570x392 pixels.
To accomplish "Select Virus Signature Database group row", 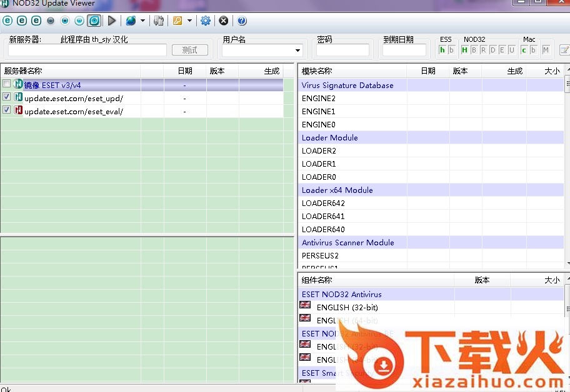I will point(431,85).
